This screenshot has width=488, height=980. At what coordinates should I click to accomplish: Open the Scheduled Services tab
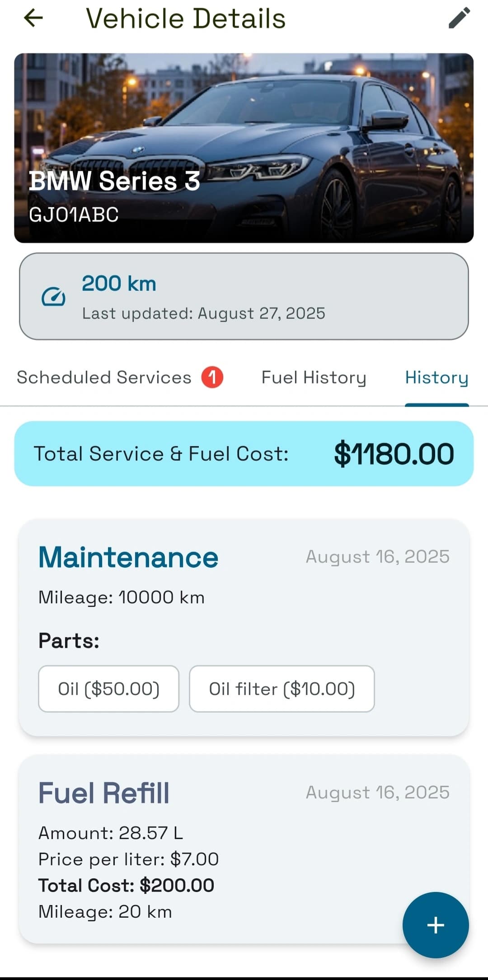(x=104, y=378)
